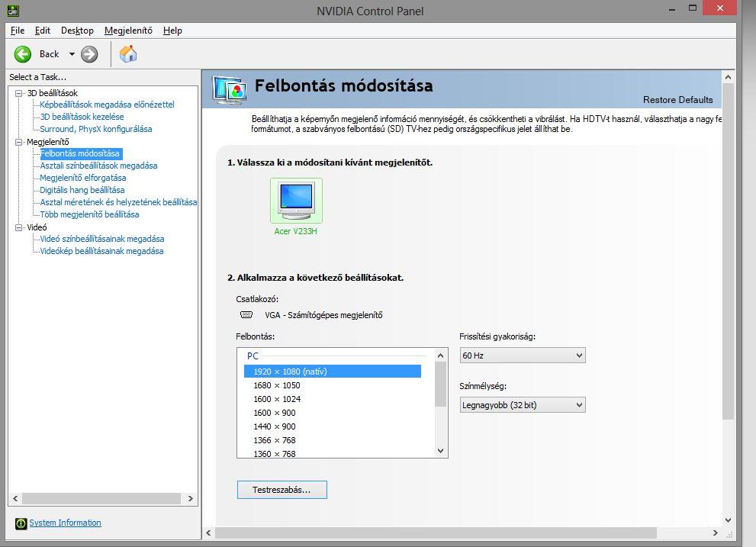Click the Videó category label
Viewport: 756px width, 547px height.
[37, 227]
